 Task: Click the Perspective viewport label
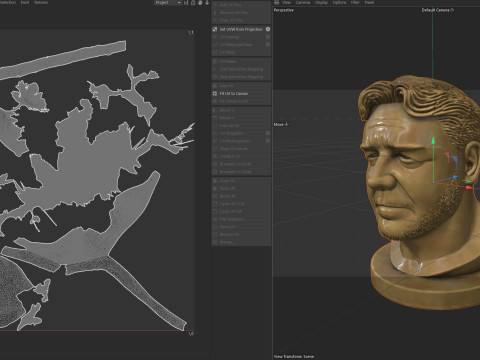pyautogui.click(x=284, y=10)
